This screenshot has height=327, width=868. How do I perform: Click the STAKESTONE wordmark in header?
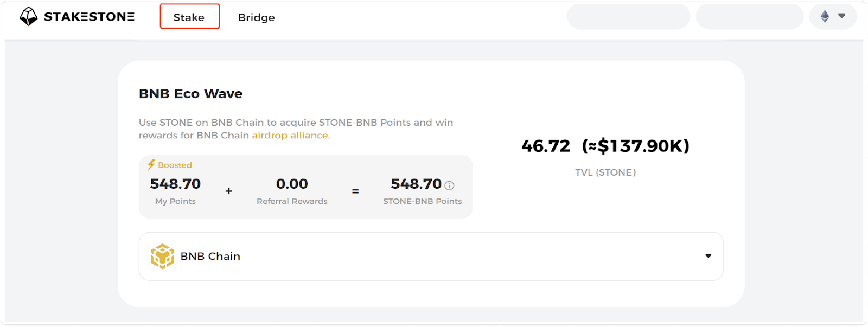click(89, 17)
